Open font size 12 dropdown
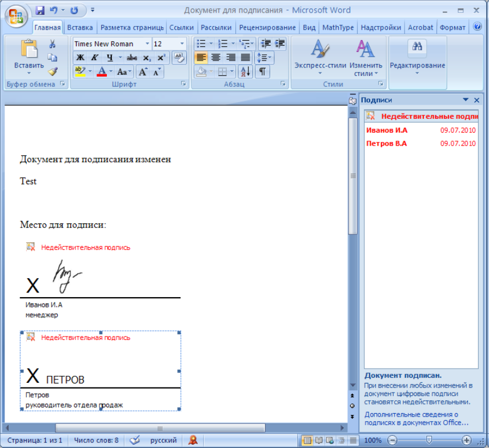This screenshot has width=489, height=448. pyautogui.click(x=182, y=43)
